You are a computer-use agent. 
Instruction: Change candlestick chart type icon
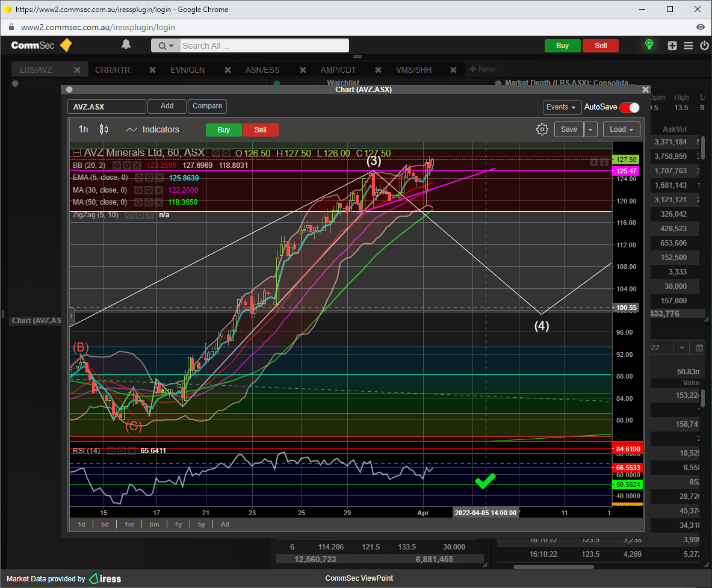point(104,129)
